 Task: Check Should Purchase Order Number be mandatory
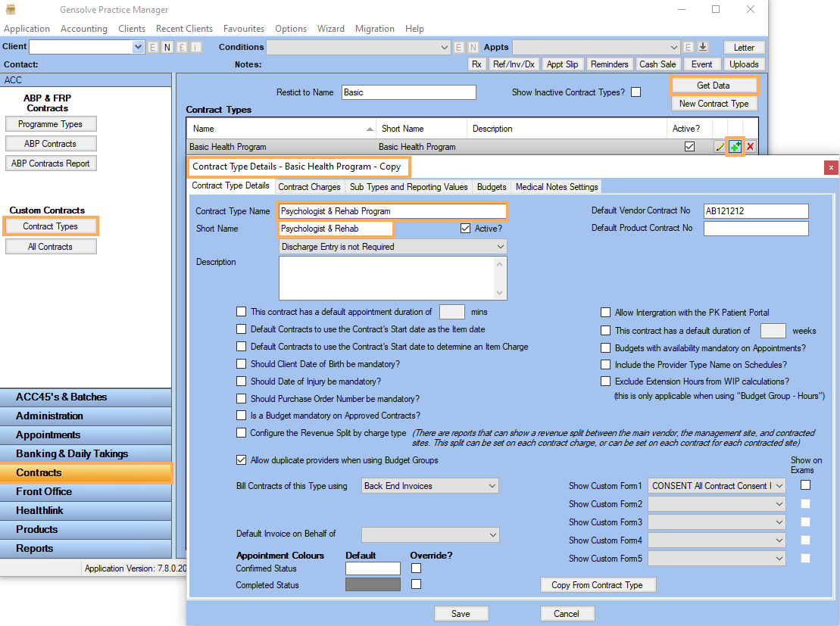pyautogui.click(x=241, y=398)
